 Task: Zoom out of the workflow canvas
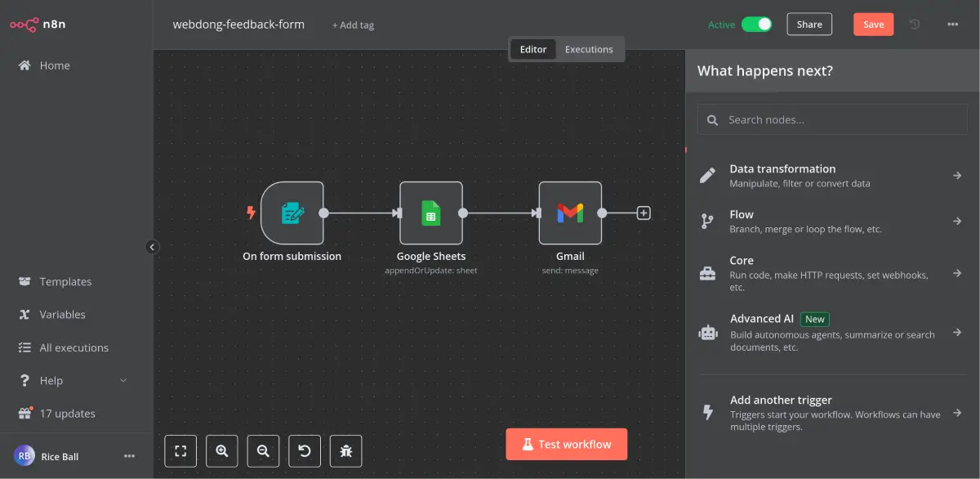263,450
